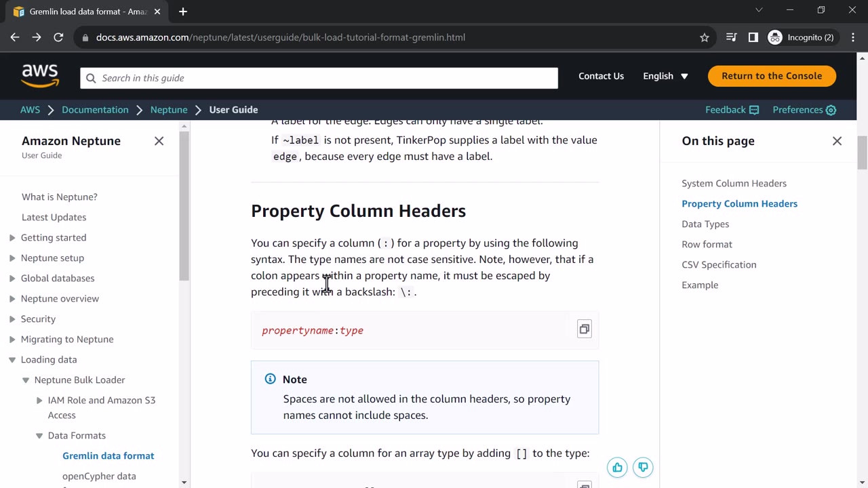The width and height of the screenshot is (868, 488).
Task: View site information lock icon
Action: 85,37
